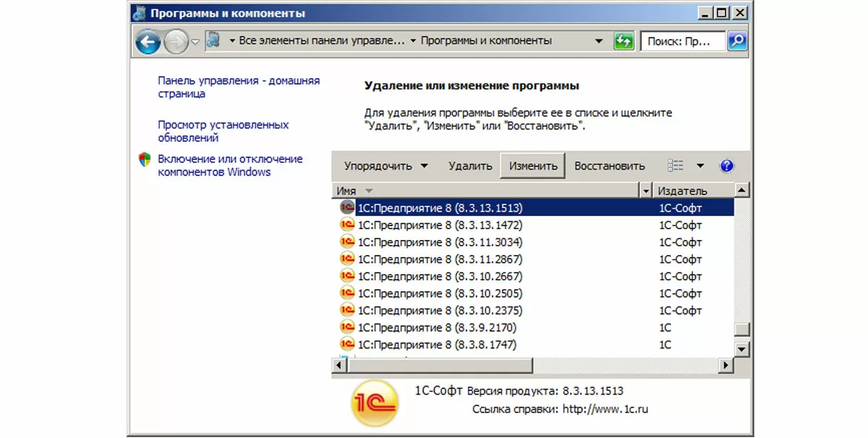Click publisher '1С' in the 8.3.9.2170 row
The image size is (868, 438).
(665, 327)
